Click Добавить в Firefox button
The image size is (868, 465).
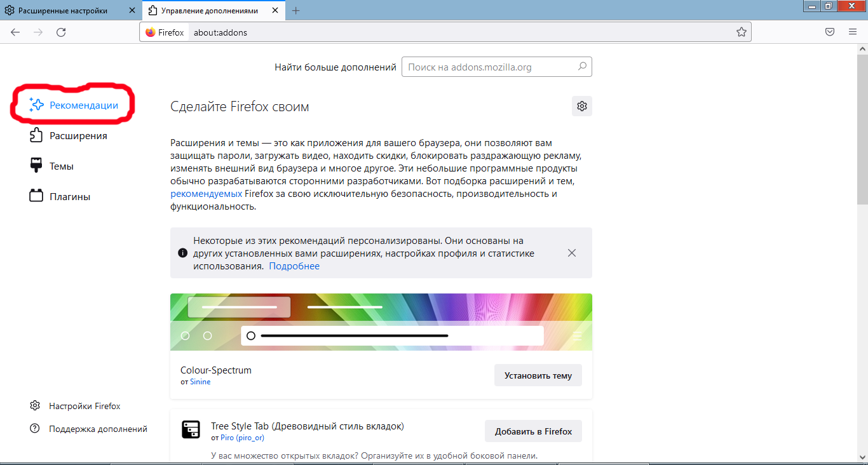point(533,431)
